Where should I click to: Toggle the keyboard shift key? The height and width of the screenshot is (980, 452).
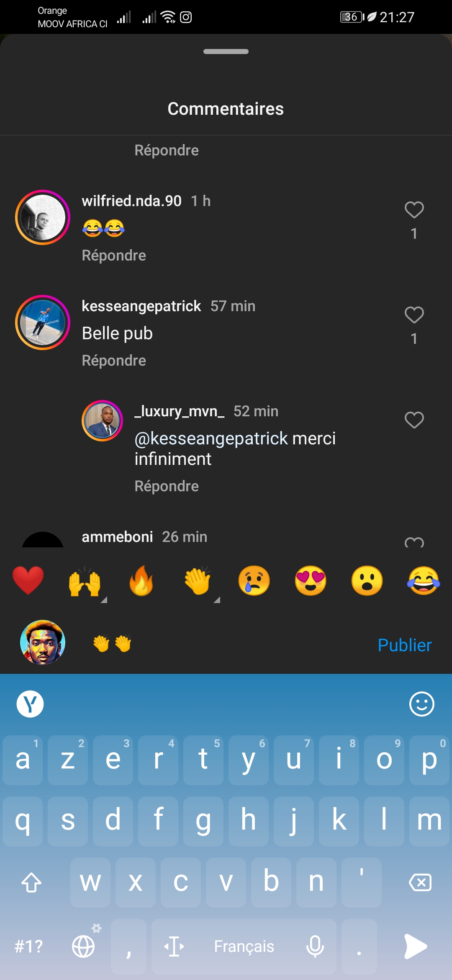click(31, 882)
